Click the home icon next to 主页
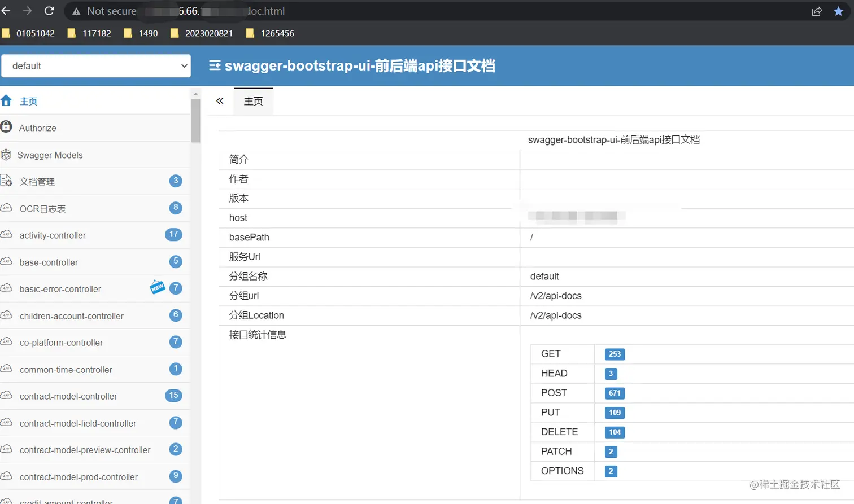854x504 pixels. click(x=6, y=100)
